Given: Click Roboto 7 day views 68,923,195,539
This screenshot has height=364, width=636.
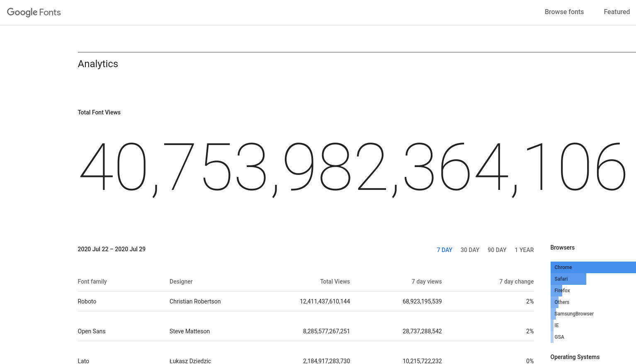Looking at the screenshot, I should (x=422, y=301).
